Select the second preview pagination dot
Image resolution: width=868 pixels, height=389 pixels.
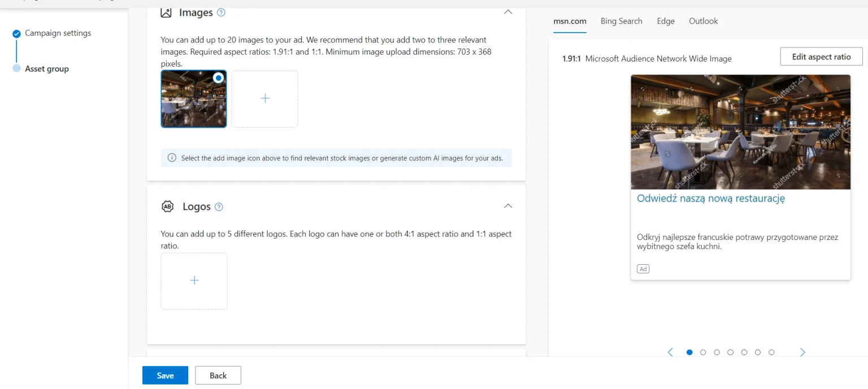[703, 352]
